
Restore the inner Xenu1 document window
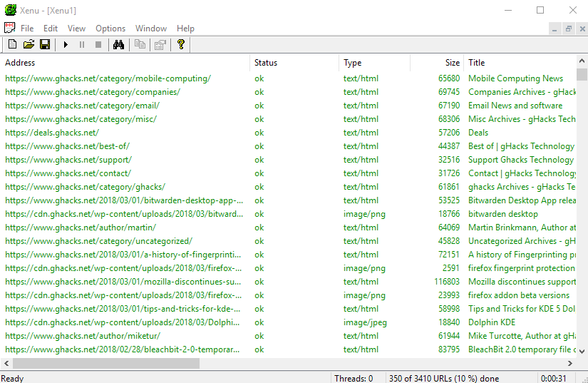click(x=569, y=29)
